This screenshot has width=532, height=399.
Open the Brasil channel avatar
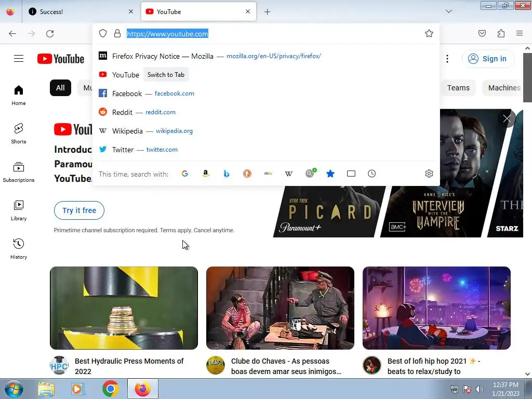pyautogui.click(x=216, y=365)
